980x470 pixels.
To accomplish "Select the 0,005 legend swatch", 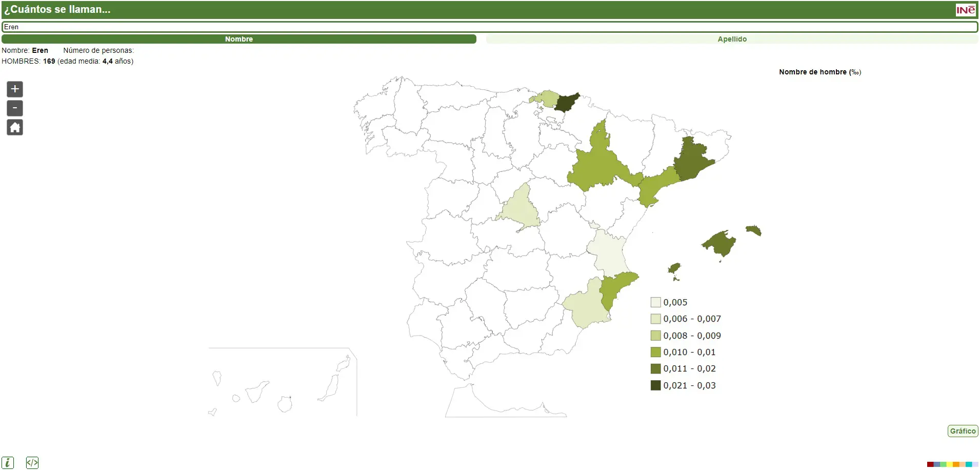I will [655, 302].
